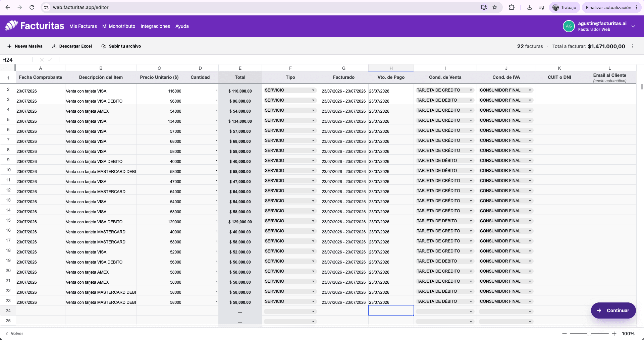Image resolution: width=644 pixels, height=340 pixels.
Task: Click the formula bar confirm checkmark icon
Action: [50, 60]
